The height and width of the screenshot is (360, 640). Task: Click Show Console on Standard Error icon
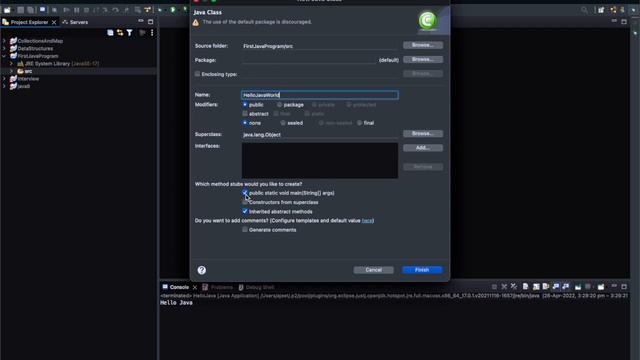coord(566,287)
